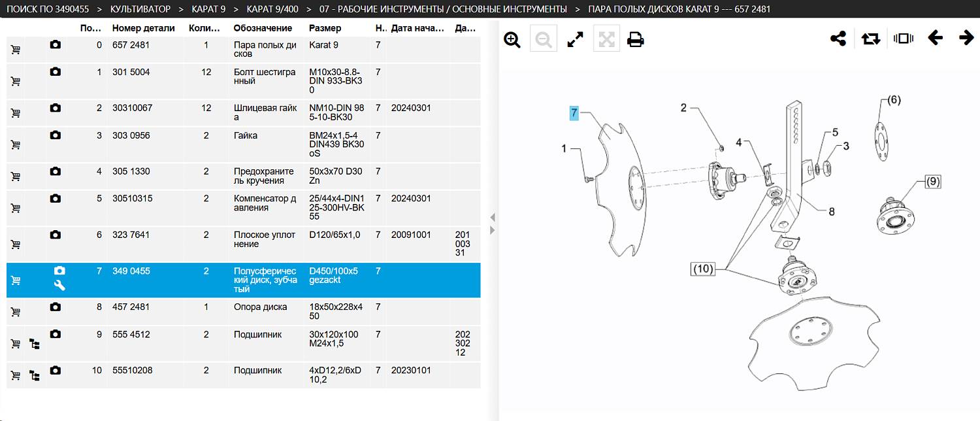This screenshot has width=980, height=421.
Task: Sort by the Номер детали column header
Action: tap(144, 28)
